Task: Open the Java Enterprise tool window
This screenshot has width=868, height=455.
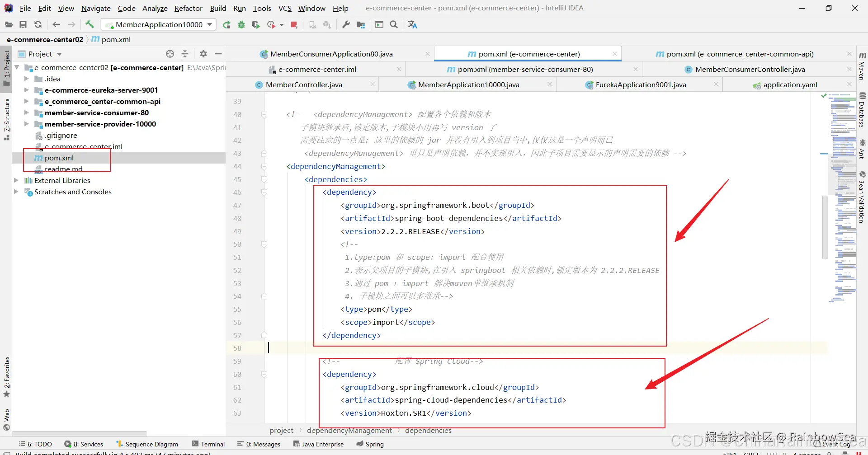Action: click(318, 444)
